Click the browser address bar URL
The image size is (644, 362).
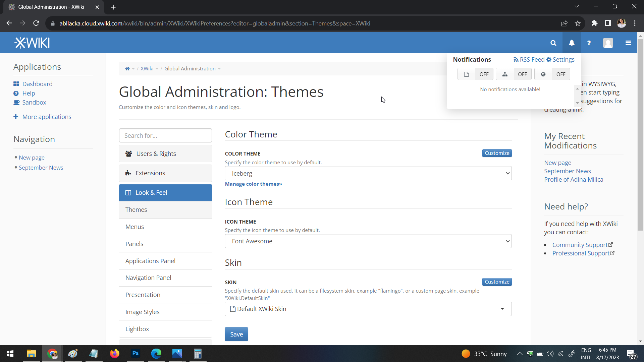[x=215, y=23]
